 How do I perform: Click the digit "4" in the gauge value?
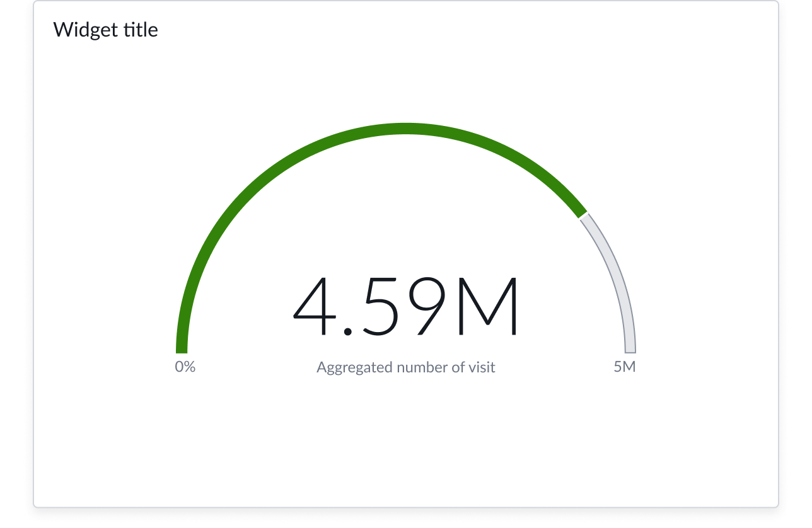[315, 307]
